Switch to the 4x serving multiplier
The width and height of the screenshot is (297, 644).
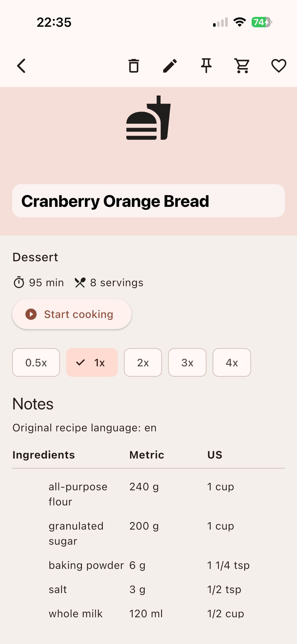[232, 363]
